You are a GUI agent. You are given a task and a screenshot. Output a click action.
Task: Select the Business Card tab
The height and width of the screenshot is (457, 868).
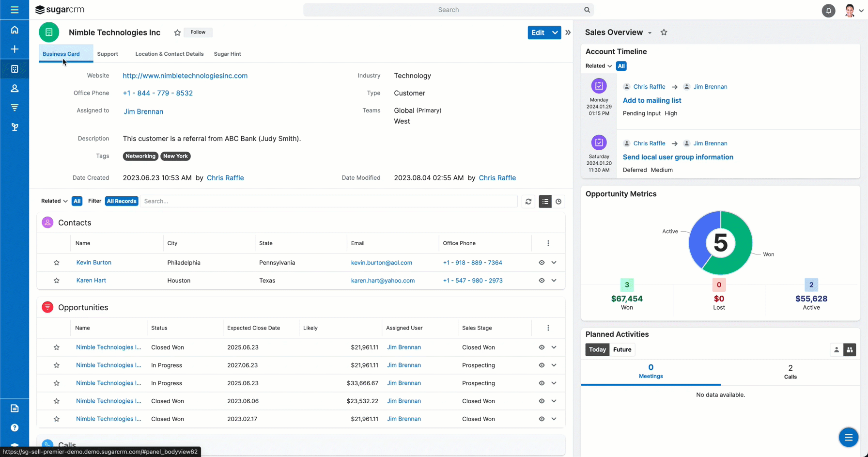click(61, 54)
